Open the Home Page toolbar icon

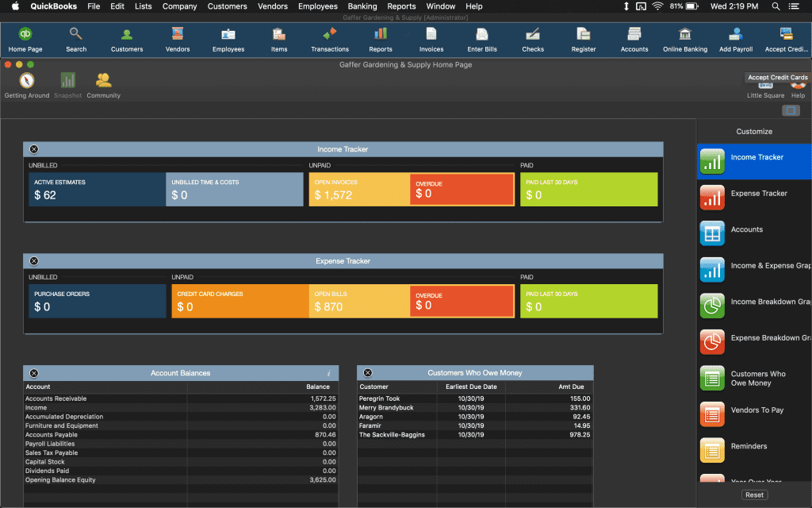click(25, 40)
